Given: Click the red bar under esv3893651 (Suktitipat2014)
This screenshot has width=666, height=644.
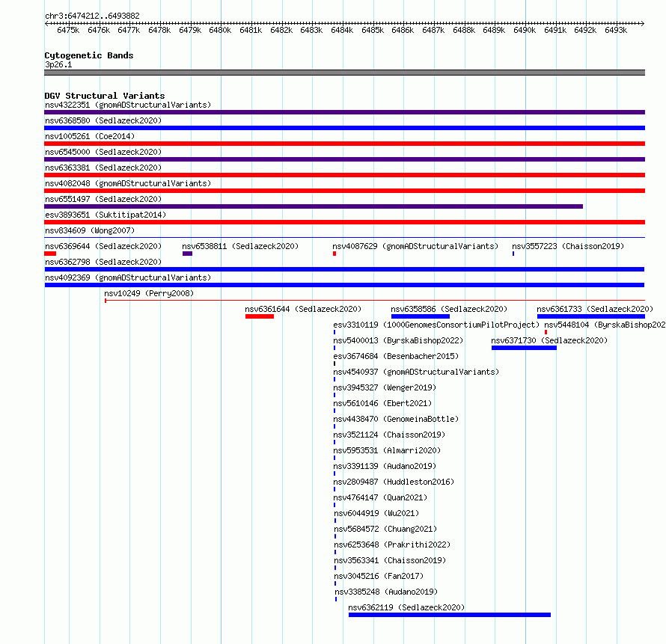Looking at the screenshot, I should click(x=344, y=222).
